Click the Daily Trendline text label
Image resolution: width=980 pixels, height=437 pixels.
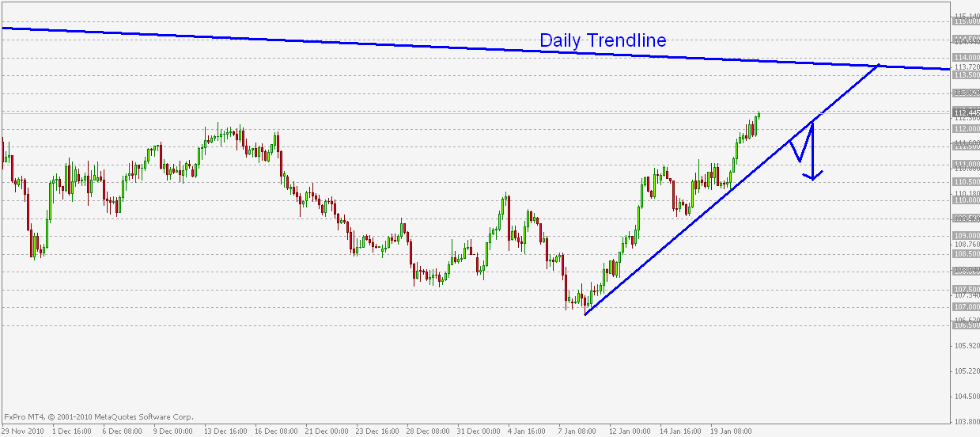pos(602,40)
